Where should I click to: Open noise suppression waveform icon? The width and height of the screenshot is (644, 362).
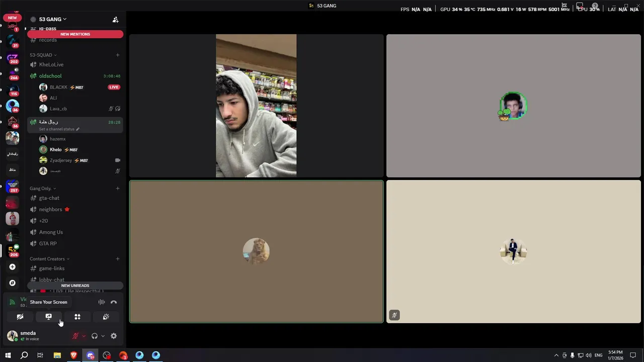tap(102, 302)
